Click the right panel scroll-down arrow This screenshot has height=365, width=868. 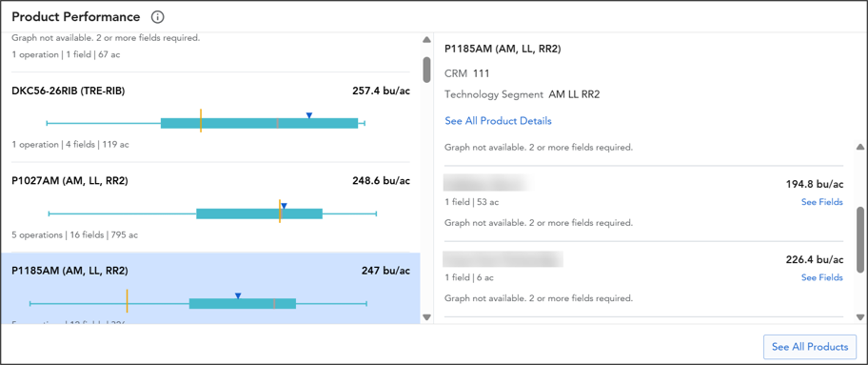859,317
